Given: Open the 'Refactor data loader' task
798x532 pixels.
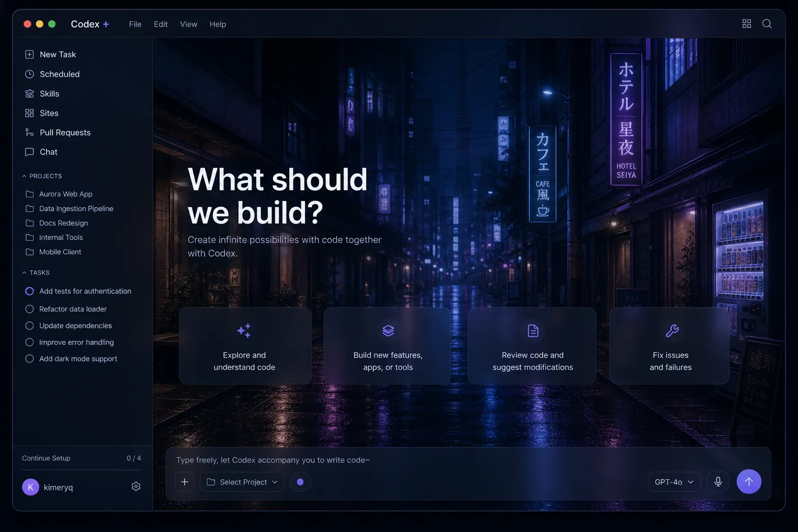Looking at the screenshot, I should 73,309.
